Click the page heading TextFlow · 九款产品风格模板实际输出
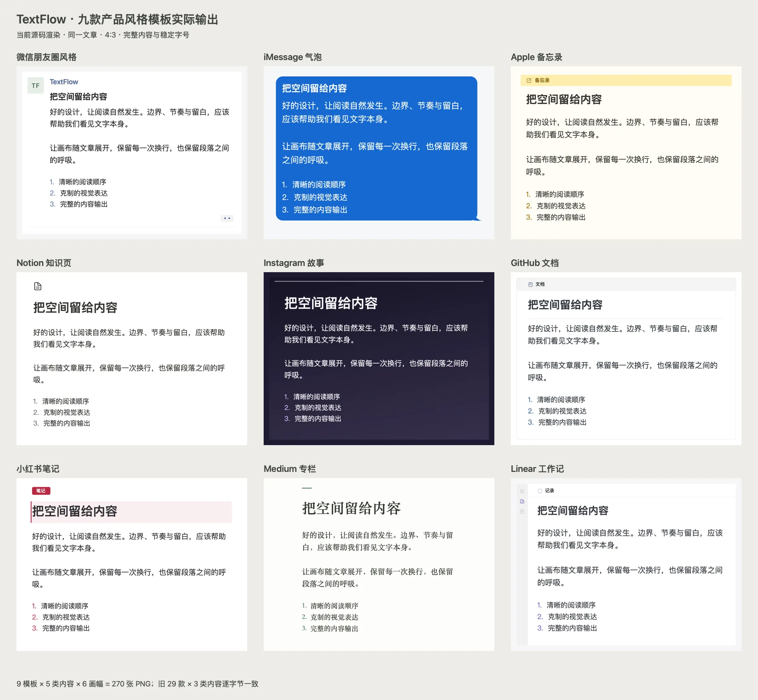Viewport: 758px width, 700px height. click(117, 19)
